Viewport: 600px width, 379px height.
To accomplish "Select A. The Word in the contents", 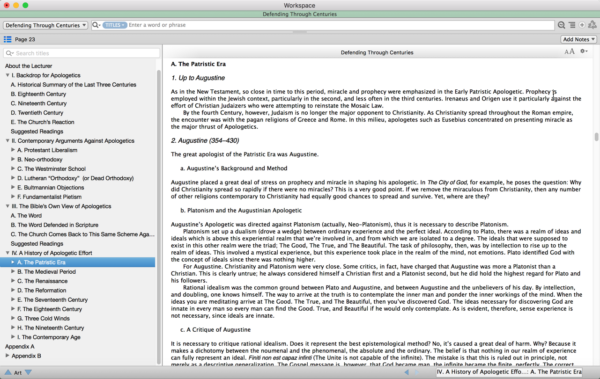I will click(x=26, y=216).
